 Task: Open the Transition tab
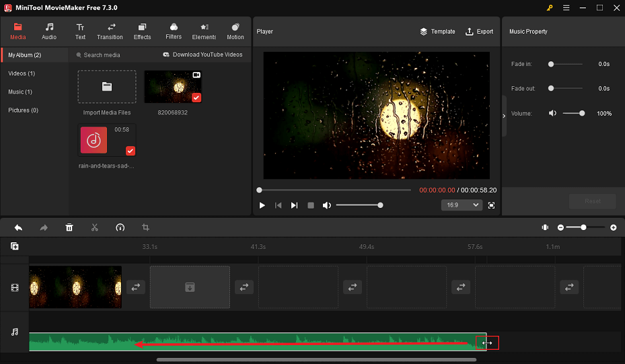[110, 31]
